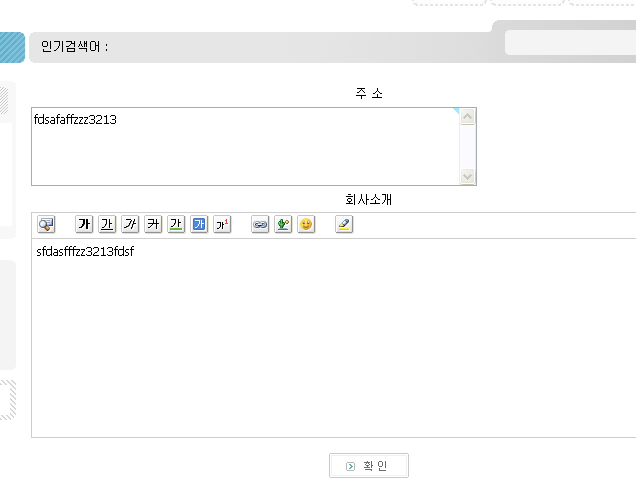Open the preview magnifier tool in editor toolbar
The image size is (636, 492).
point(46,224)
